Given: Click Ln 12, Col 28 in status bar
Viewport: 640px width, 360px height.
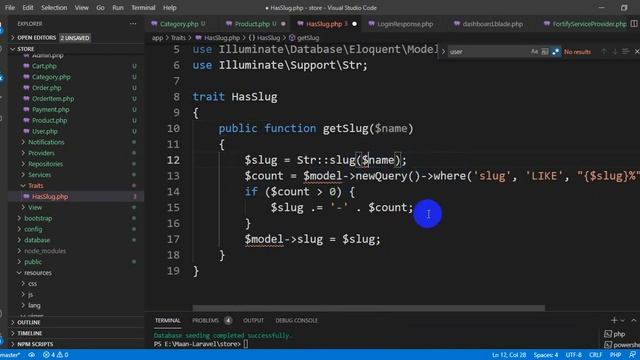Looking at the screenshot, I should 509,355.
